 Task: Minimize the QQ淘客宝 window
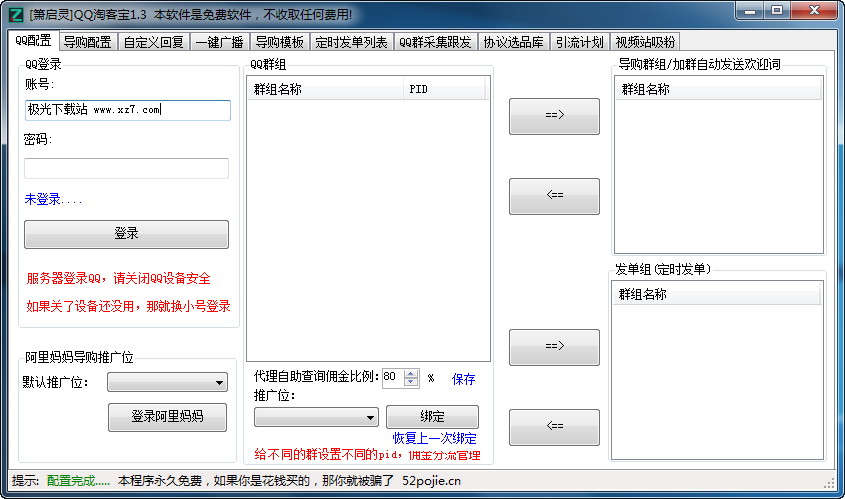(750, 10)
